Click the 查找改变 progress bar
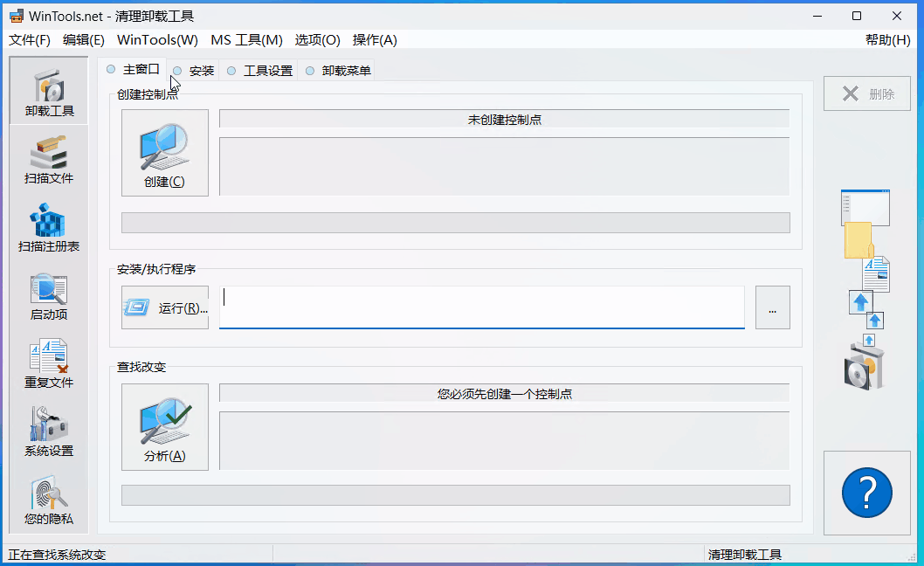The image size is (924, 566). 456,495
